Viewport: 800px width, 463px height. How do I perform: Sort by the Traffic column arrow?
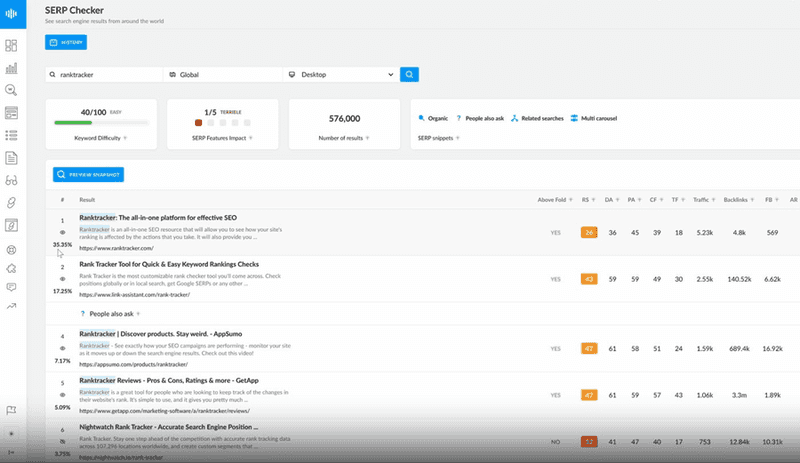coord(713,200)
